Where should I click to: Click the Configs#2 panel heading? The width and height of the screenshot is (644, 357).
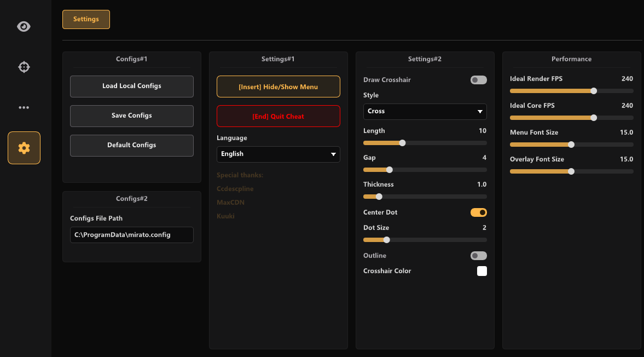click(x=131, y=198)
